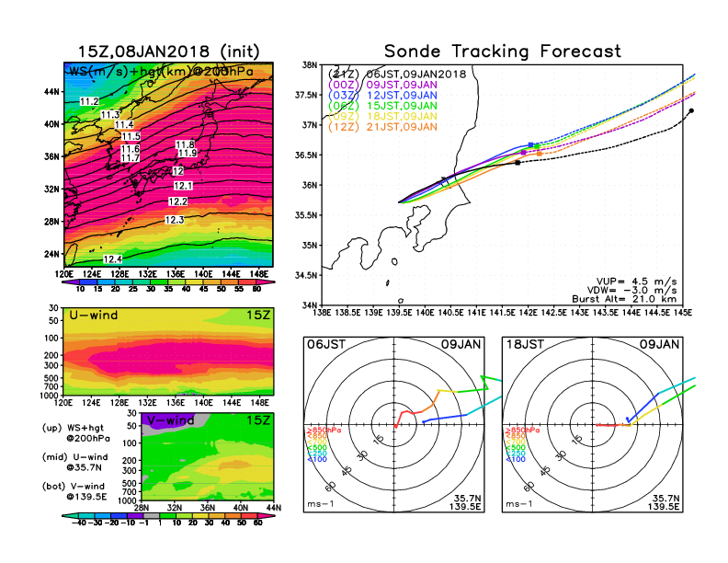This screenshot has height=563, width=728.
Task: Click the '24N' label on the 200hPa map
Action: tap(52, 254)
